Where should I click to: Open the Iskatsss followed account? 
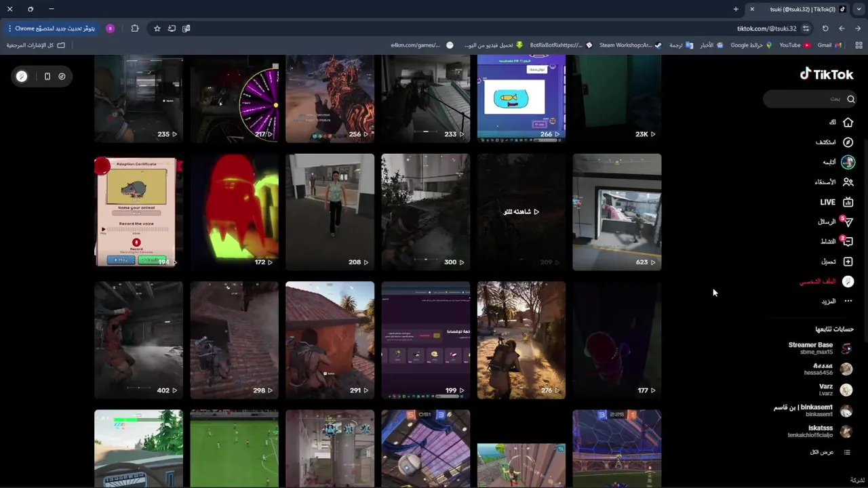click(820, 432)
